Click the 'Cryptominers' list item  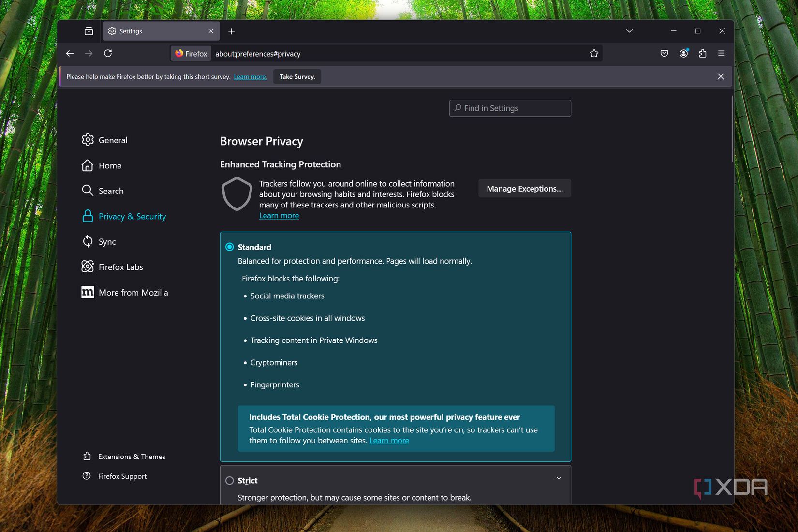pos(274,363)
